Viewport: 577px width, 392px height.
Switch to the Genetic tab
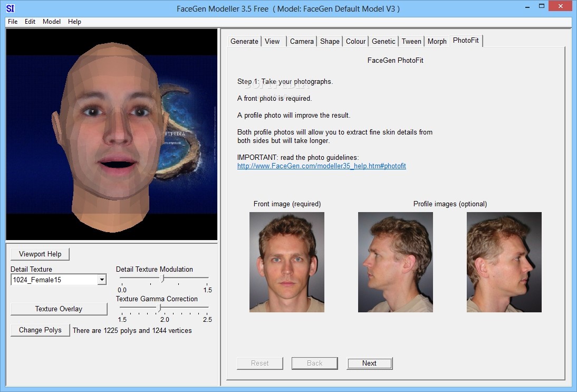[x=383, y=41]
